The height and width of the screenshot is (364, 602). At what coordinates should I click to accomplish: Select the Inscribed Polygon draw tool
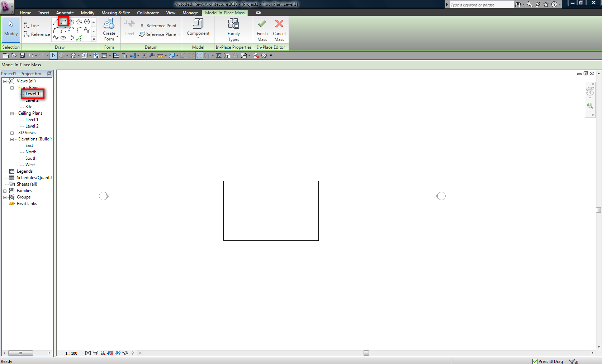[x=71, y=22]
